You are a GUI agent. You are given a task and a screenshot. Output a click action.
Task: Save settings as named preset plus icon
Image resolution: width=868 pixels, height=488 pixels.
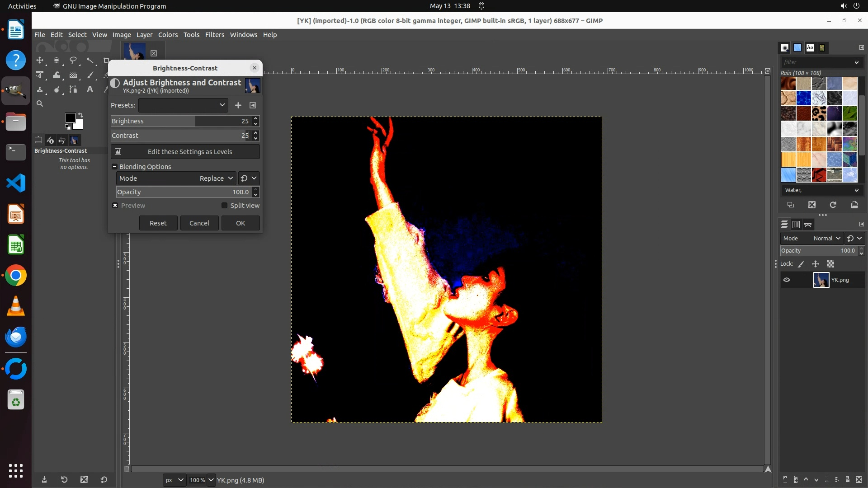[238, 105]
